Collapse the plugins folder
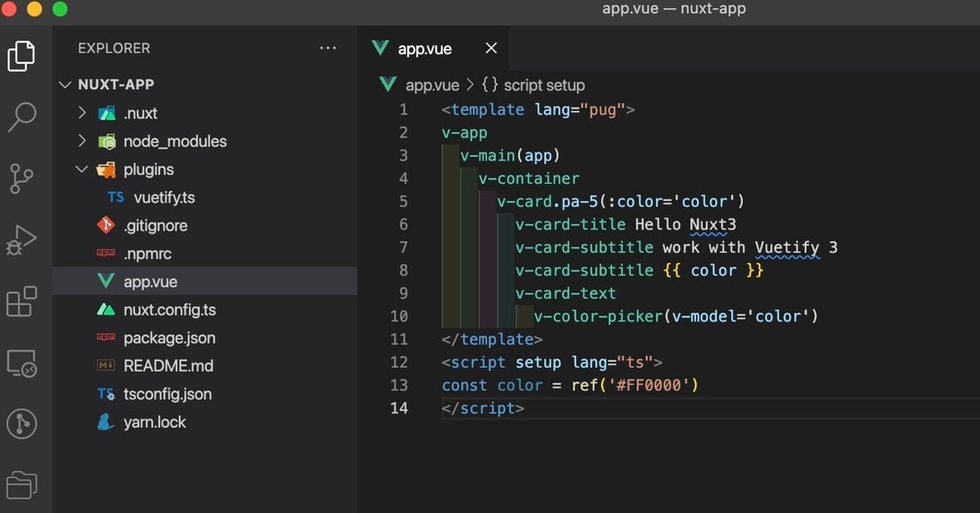Image resolution: width=980 pixels, height=513 pixels. [x=82, y=169]
